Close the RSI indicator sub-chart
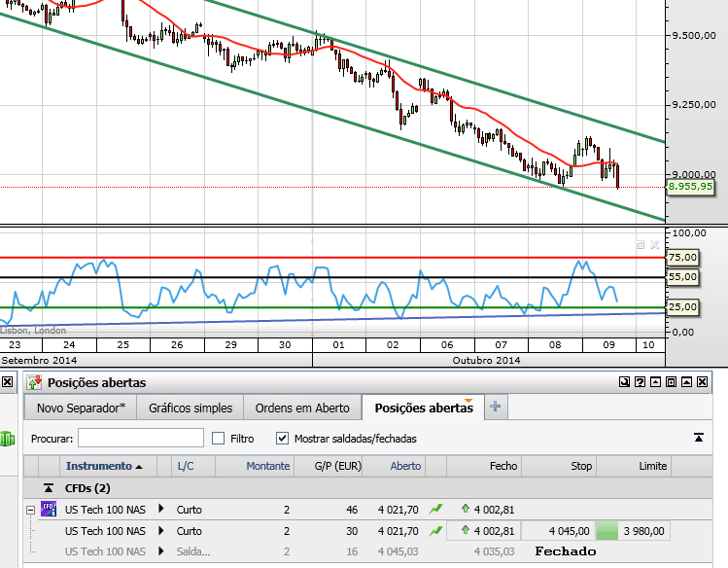Viewport: 728px width, 568px height. [x=655, y=244]
